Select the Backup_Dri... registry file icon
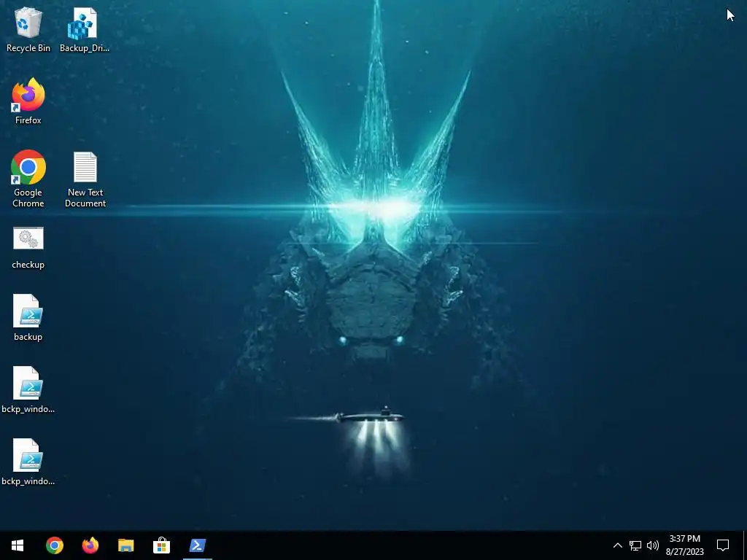The width and height of the screenshot is (747, 560). click(x=85, y=29)
